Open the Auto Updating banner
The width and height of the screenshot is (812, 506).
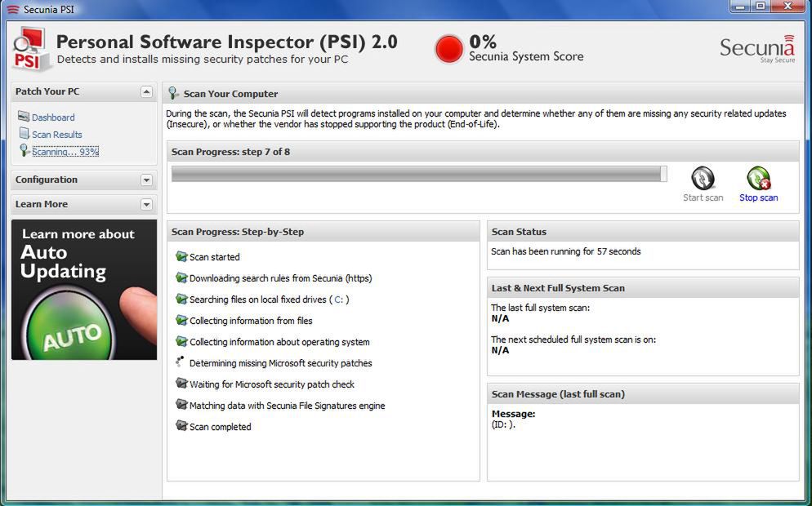(x=84, y=290)
